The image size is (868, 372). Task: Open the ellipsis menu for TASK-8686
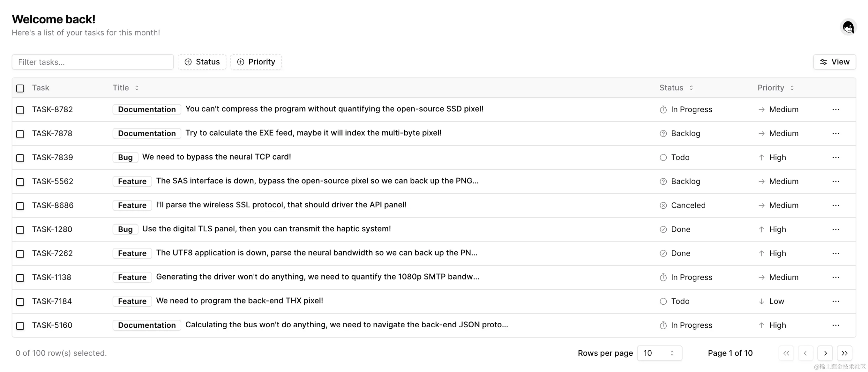point(835,205)
